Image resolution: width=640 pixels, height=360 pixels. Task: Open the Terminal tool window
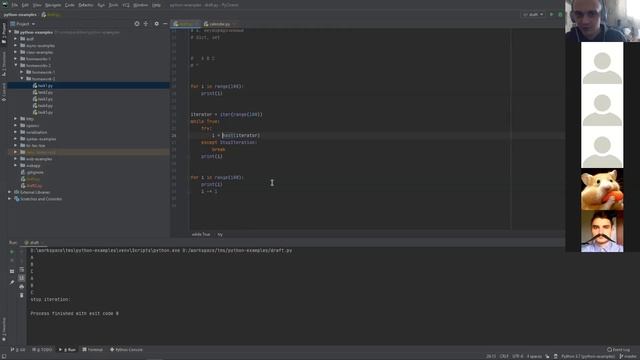pos(93,350)
